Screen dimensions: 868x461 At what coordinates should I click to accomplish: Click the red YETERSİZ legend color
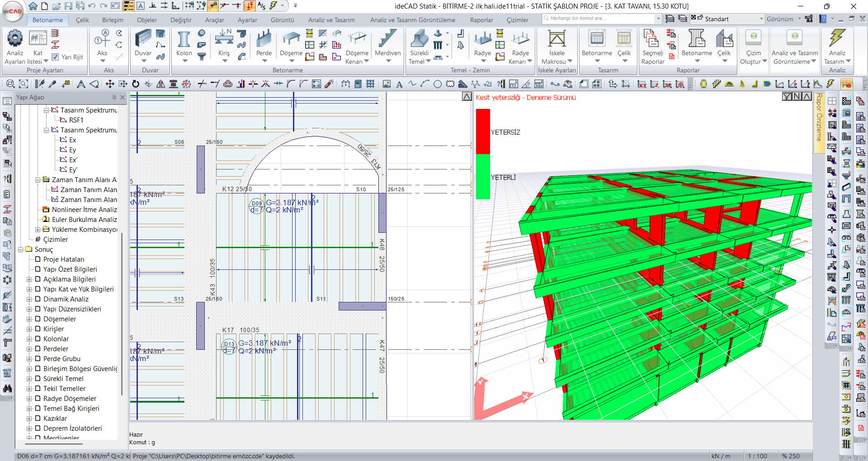[x=483, y=131]
